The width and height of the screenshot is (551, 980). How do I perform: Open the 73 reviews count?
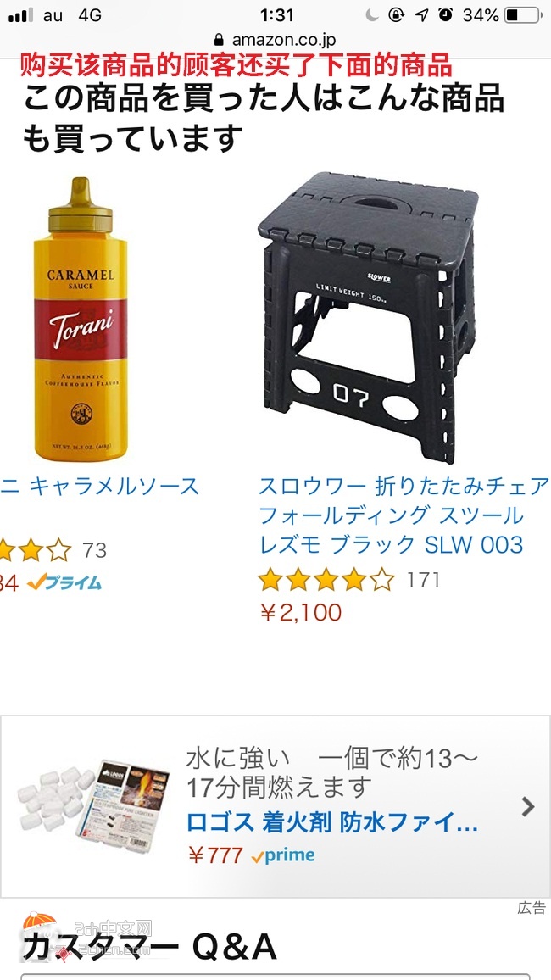(94, 551)
